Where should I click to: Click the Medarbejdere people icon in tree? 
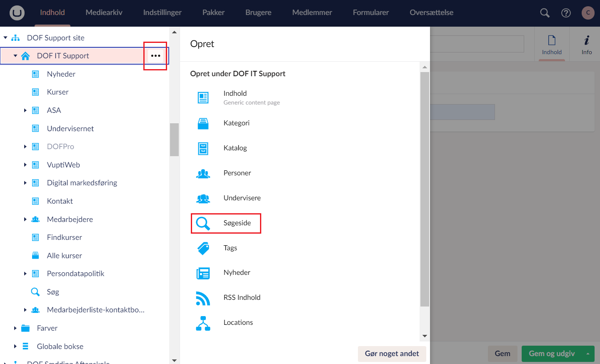(35, 219)
